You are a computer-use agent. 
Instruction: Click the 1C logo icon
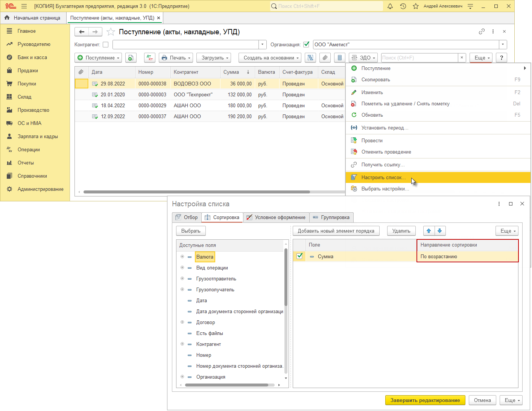(11, 6)
